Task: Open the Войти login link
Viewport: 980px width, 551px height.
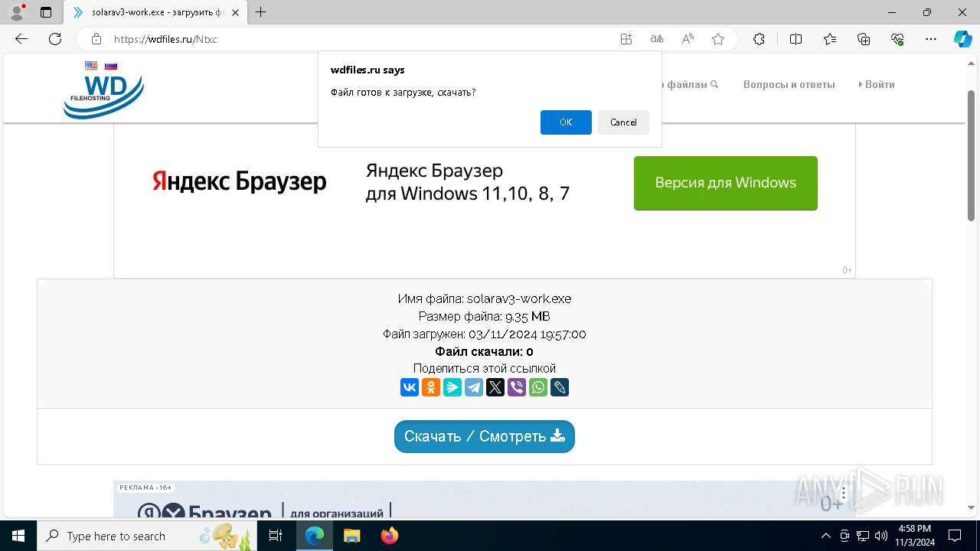Action: coord(877,84)
